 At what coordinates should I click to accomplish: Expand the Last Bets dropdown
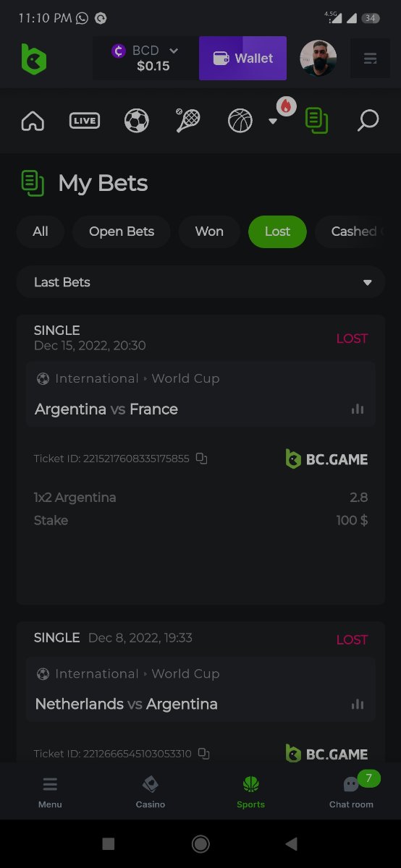(x=200, y=282)
